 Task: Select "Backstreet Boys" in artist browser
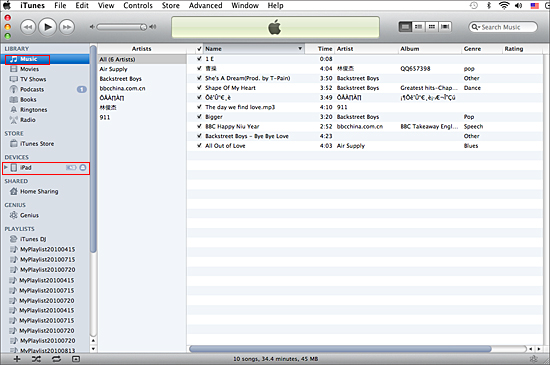point(142,79)
